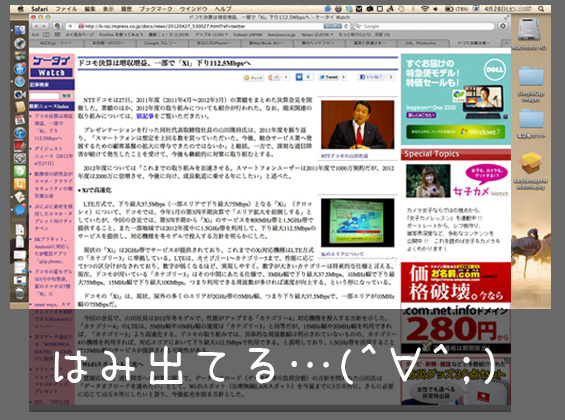The width and height of the screenshot is (565, 420).
Task: Click the 女子カメ Watch topic image
Action: click(428, 181)
